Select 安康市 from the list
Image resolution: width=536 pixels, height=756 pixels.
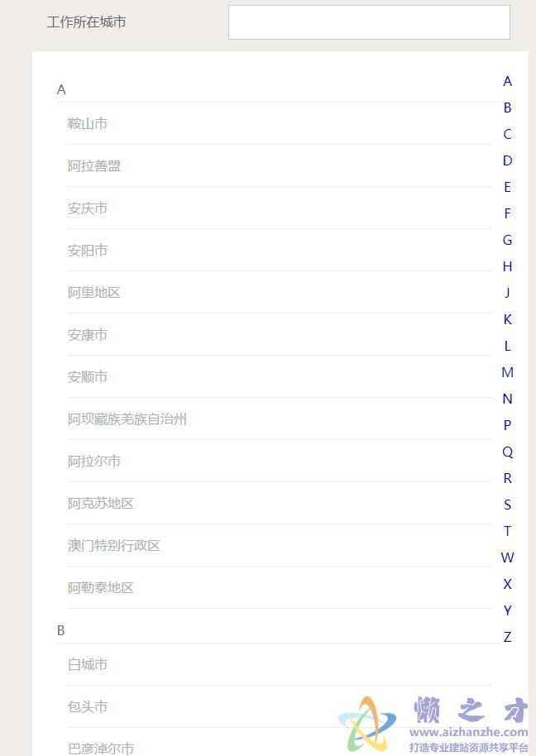(x=279, y=335)
